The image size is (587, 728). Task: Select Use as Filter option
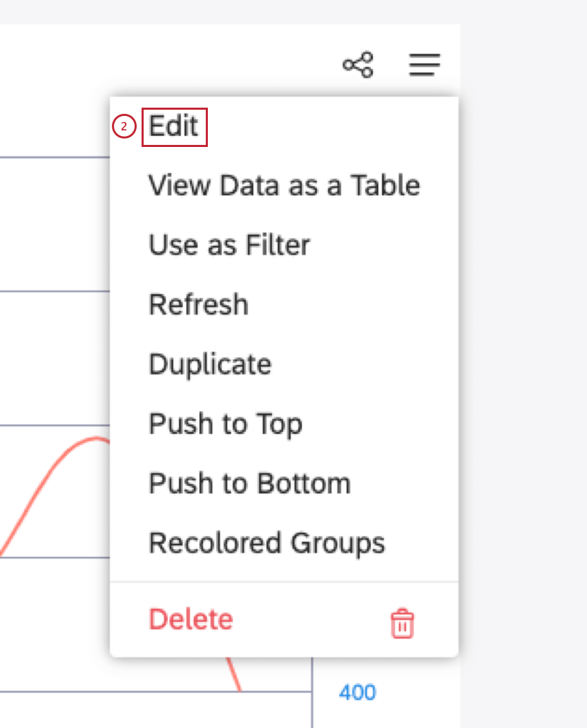tap(229, 245)
